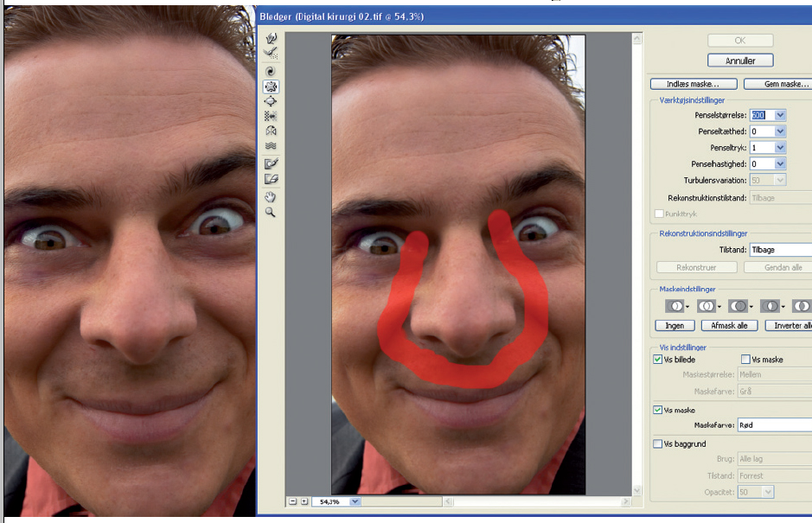Click the first mask option icon (Replace selection)
812x523 pixels.
point(675,306)
